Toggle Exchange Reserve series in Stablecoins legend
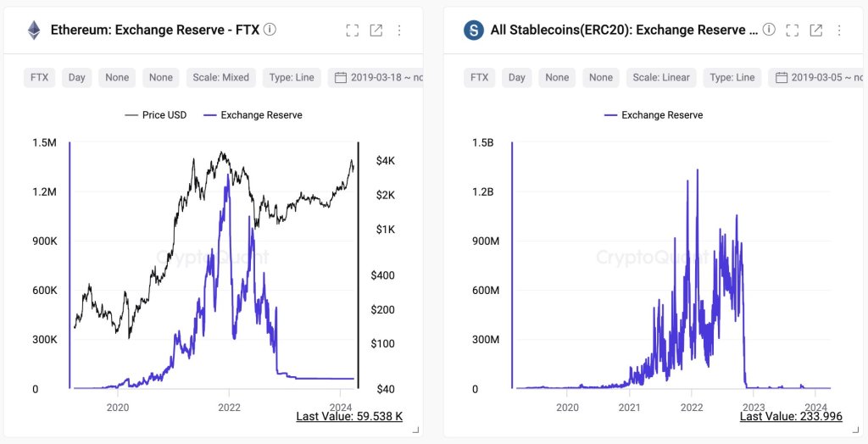 point(654,114)
